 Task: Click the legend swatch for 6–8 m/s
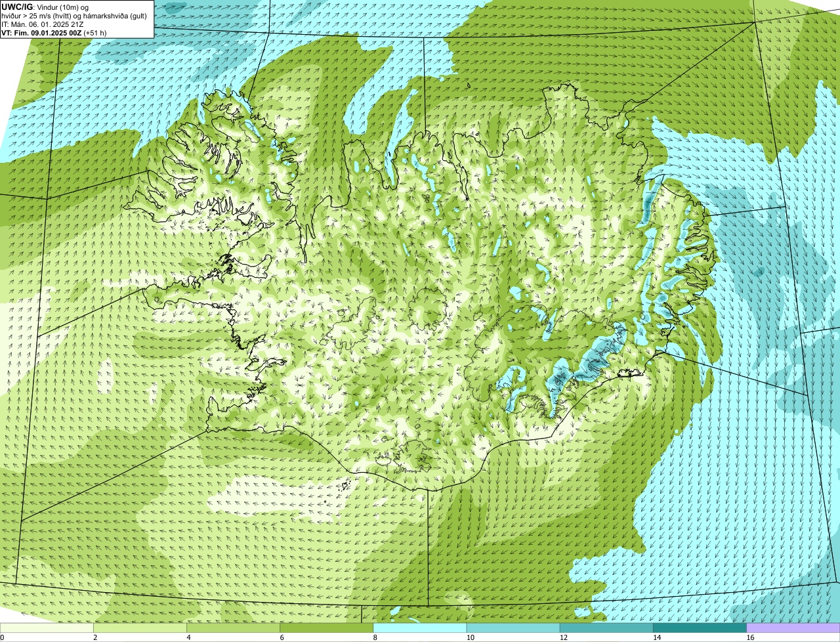(327, 628)
